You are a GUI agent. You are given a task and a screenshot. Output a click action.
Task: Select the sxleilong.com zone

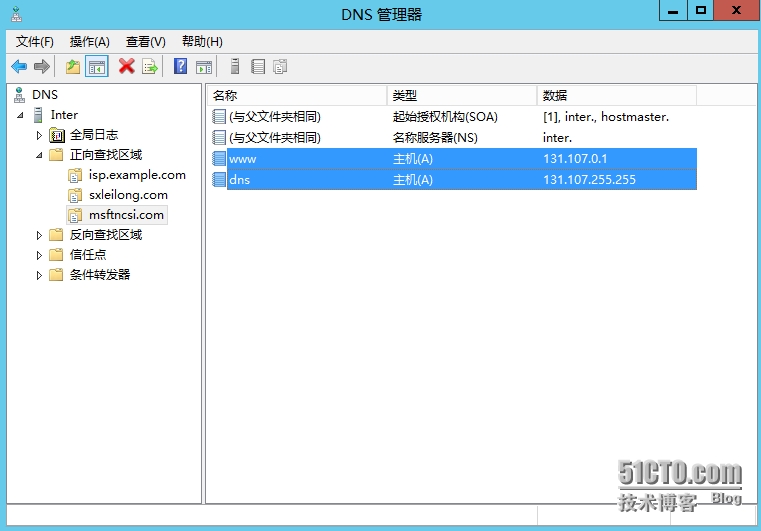tap(128, 195)
